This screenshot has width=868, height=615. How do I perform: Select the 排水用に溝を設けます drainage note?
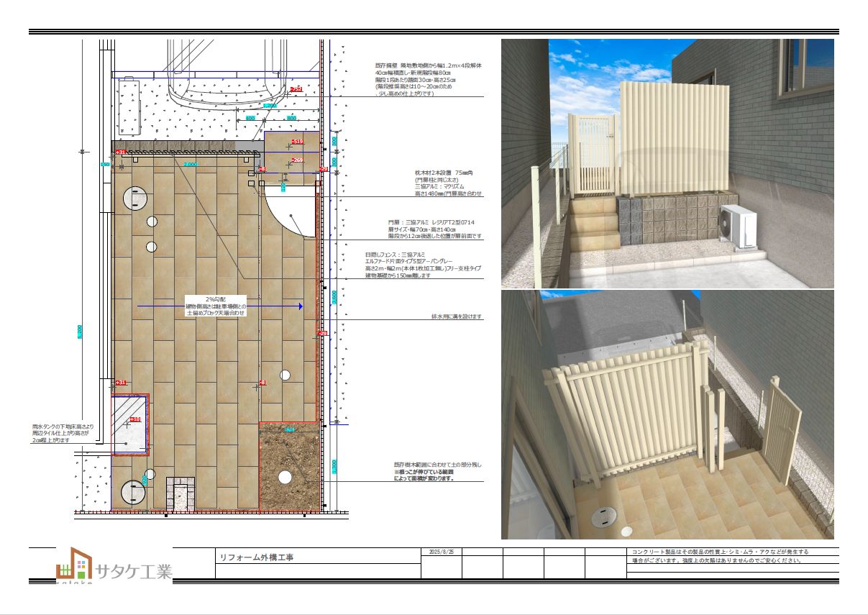(x=456, y=316)
